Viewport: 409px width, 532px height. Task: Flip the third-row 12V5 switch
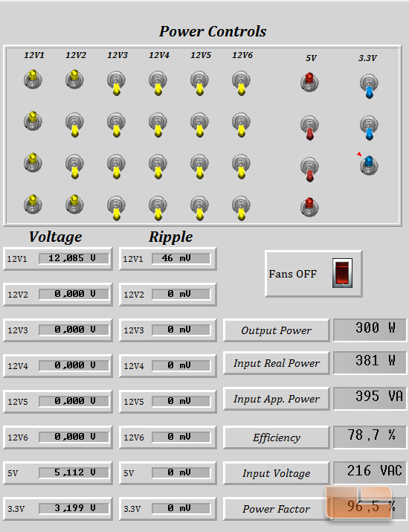coord(199,167)
